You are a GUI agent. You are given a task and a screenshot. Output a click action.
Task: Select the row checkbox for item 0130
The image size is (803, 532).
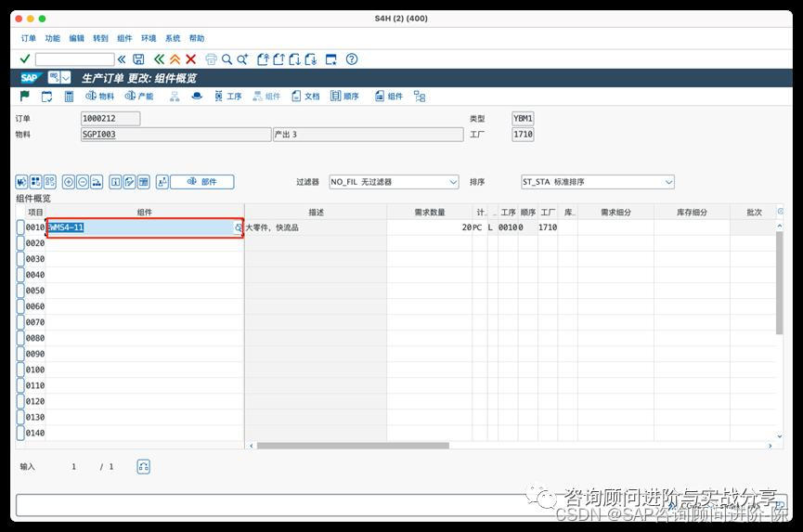tap(20, 417)
